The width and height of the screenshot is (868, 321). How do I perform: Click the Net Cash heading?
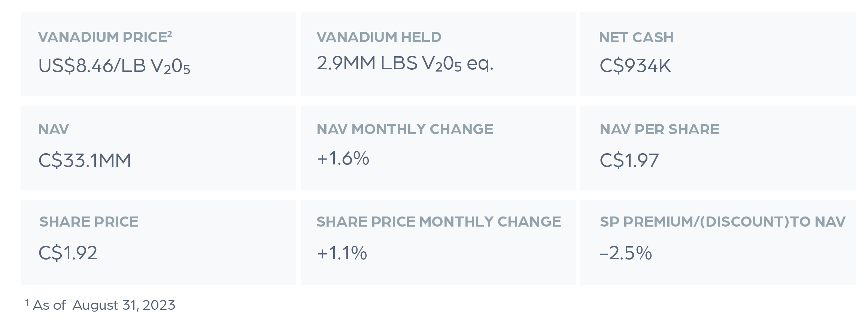click(636, 37)
